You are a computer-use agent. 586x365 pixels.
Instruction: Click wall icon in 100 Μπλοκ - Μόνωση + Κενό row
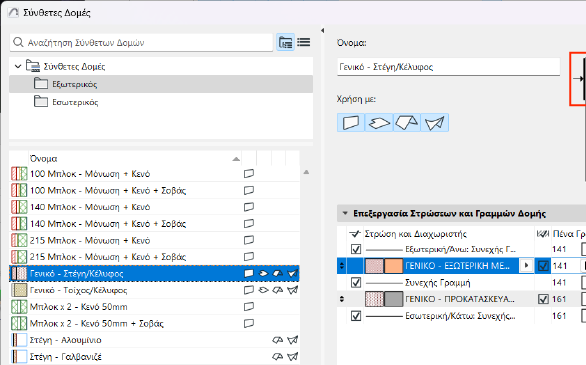(249, 174)
